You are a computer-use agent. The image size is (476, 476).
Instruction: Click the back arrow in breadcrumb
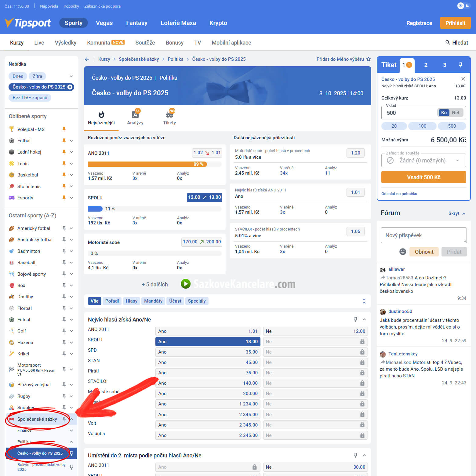coord(87,59)
